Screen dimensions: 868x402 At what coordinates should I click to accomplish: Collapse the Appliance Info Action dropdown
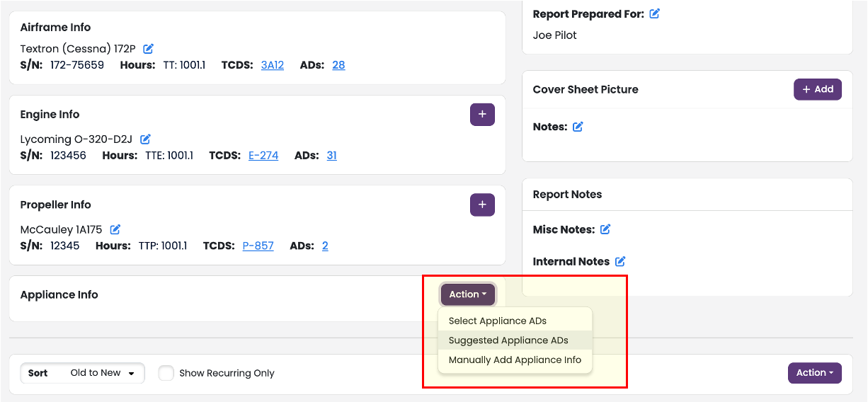pyautogui.click(x=468, y=294)
